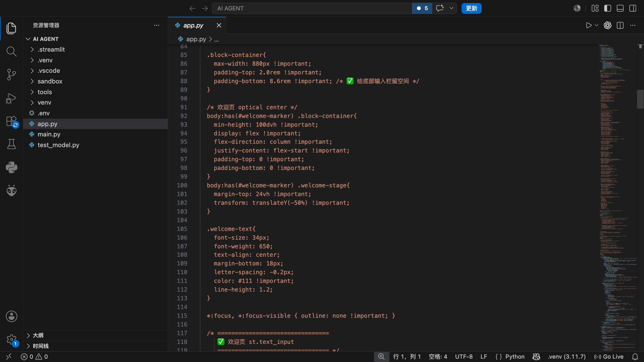Open the Extensions view
The width and height of the screenshot is (644, 362).
point(11,121)
